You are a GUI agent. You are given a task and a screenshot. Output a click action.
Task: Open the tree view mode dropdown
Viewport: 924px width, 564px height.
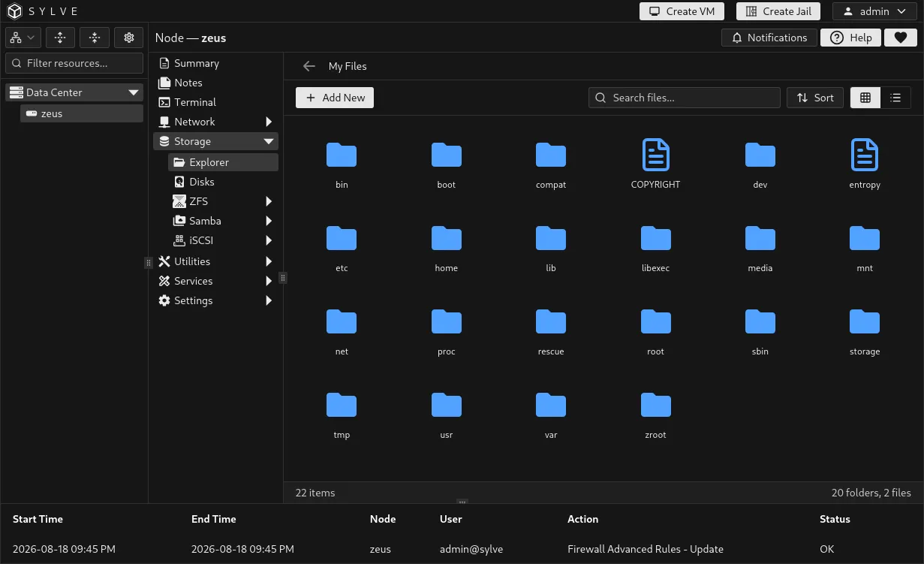tap(23, 38)
